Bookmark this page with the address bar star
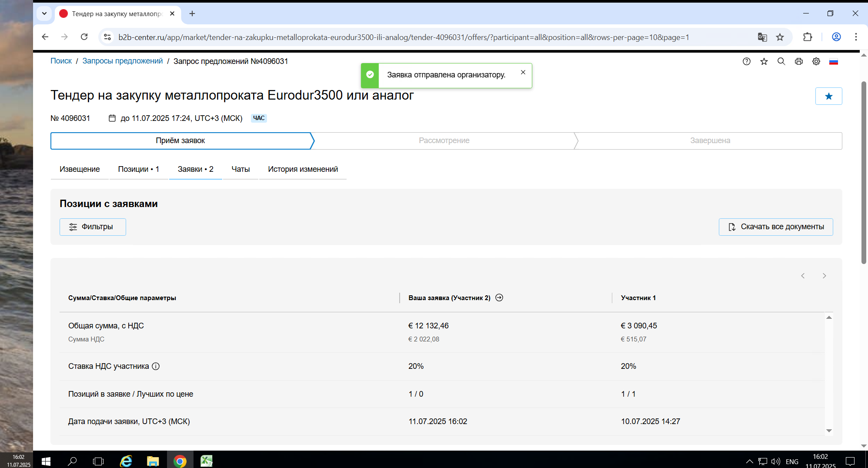The height and width of the screenshot is (468, 868). click(780, 37)
